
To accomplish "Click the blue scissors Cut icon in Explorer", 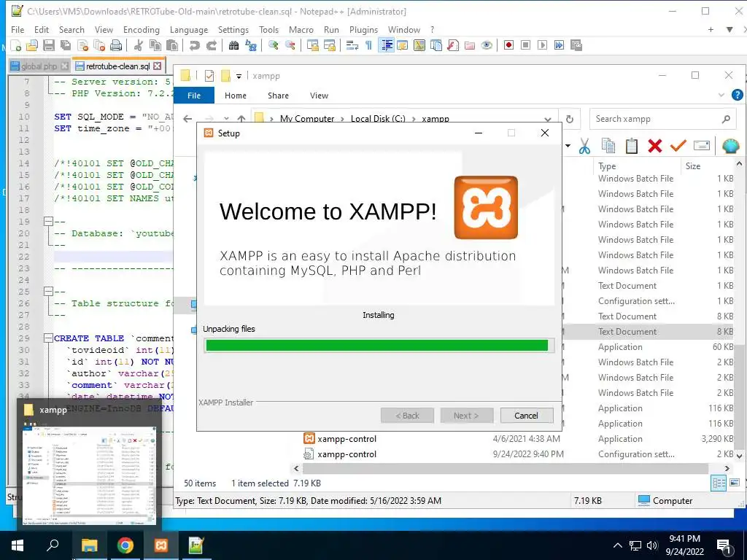I will 585,146.
